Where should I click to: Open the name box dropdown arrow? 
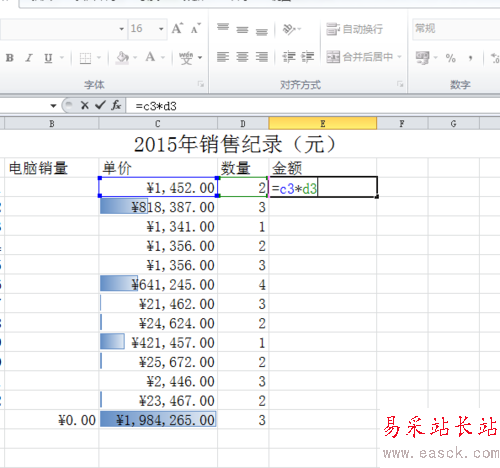[53, 106]
